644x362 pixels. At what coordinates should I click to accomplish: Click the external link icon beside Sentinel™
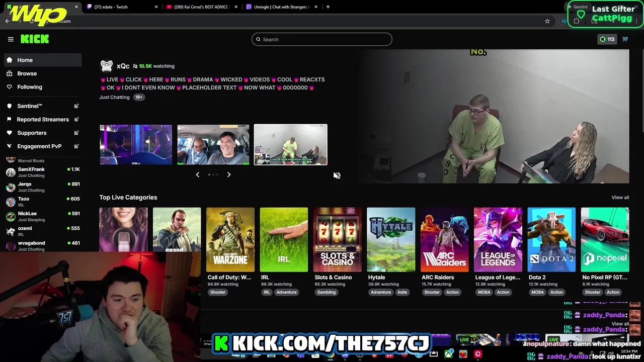(x=76, y=106)
